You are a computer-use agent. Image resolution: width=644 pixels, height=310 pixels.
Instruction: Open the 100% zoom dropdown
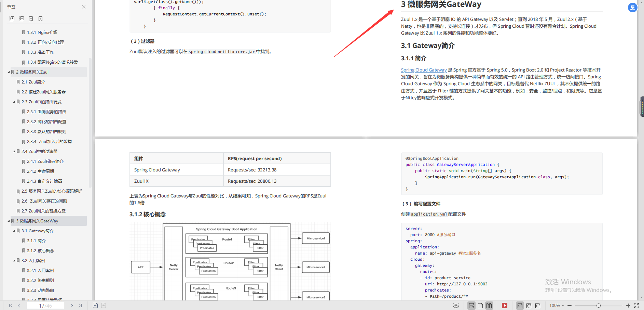557,306
